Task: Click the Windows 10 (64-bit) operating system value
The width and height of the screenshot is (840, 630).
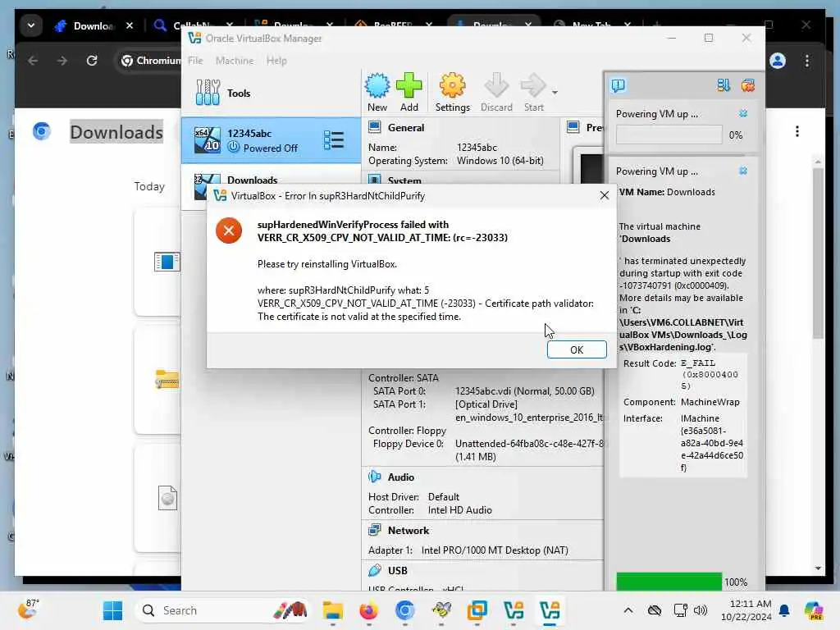Action: [x=500, y=161]
